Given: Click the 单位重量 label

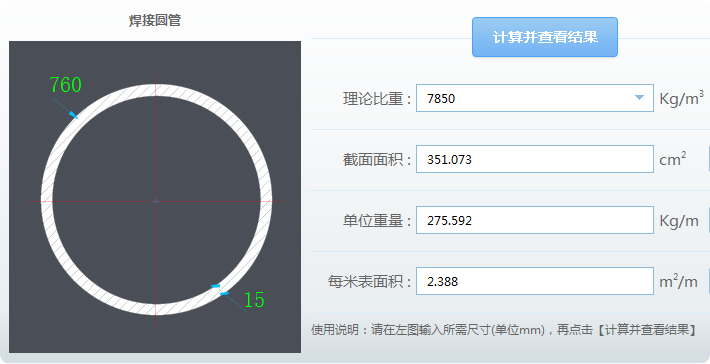Looking at the screenshot, I should click(x=377, y=220).
